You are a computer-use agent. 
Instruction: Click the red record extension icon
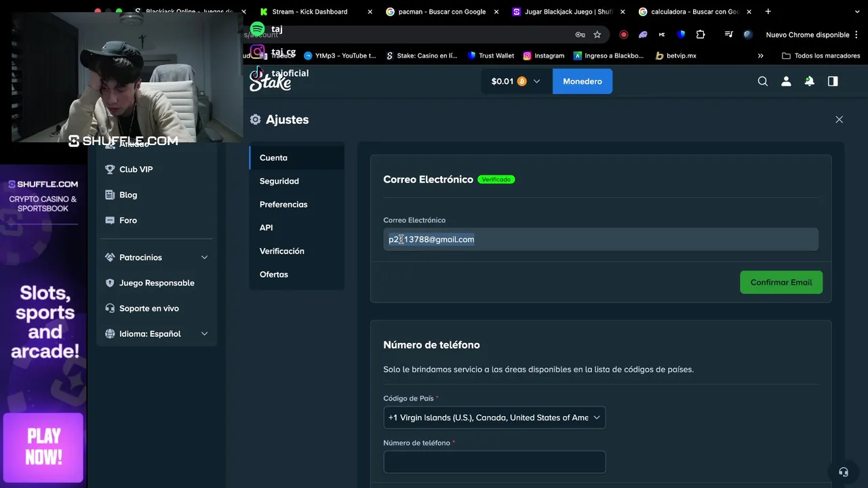click(624, 35)
